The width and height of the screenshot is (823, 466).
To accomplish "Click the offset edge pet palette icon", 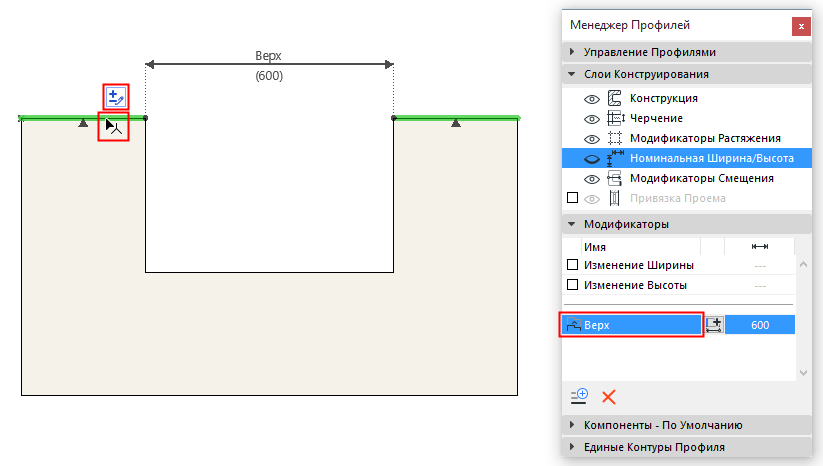I will tap(115, 97).
